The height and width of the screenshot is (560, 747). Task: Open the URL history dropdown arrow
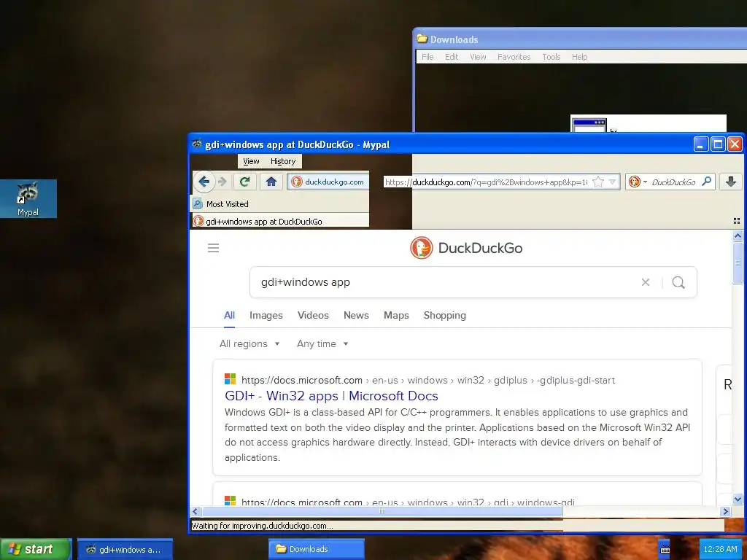point(612,182)
